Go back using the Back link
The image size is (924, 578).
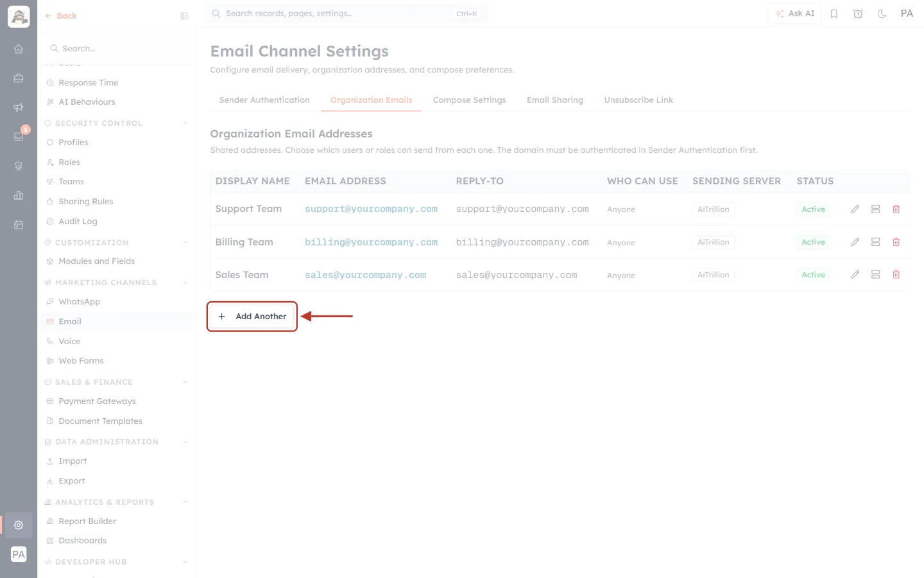61,16
